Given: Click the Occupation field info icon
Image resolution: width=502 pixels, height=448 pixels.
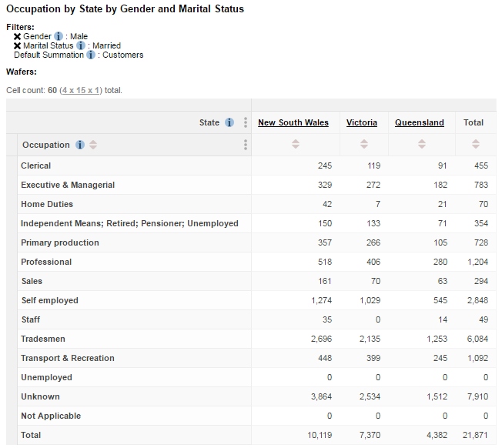Looking at the screenshot, I should [x=79, y=145].
